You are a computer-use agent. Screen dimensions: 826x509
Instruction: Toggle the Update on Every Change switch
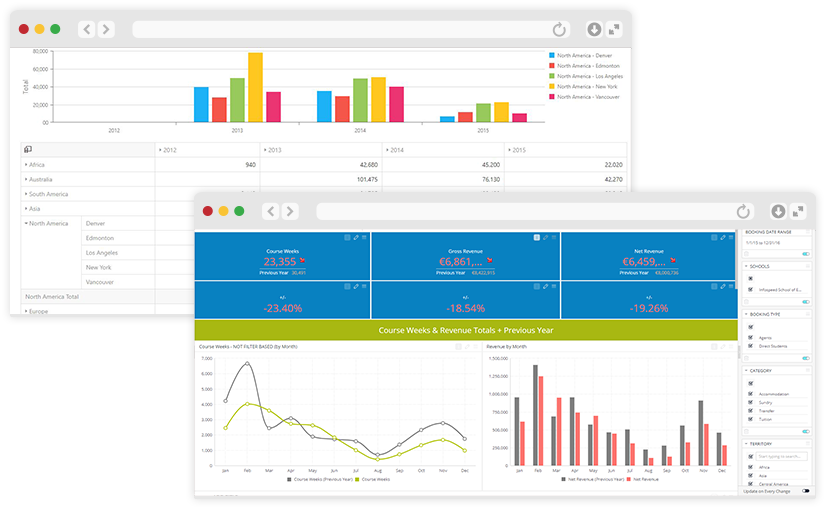coord(805,491)
